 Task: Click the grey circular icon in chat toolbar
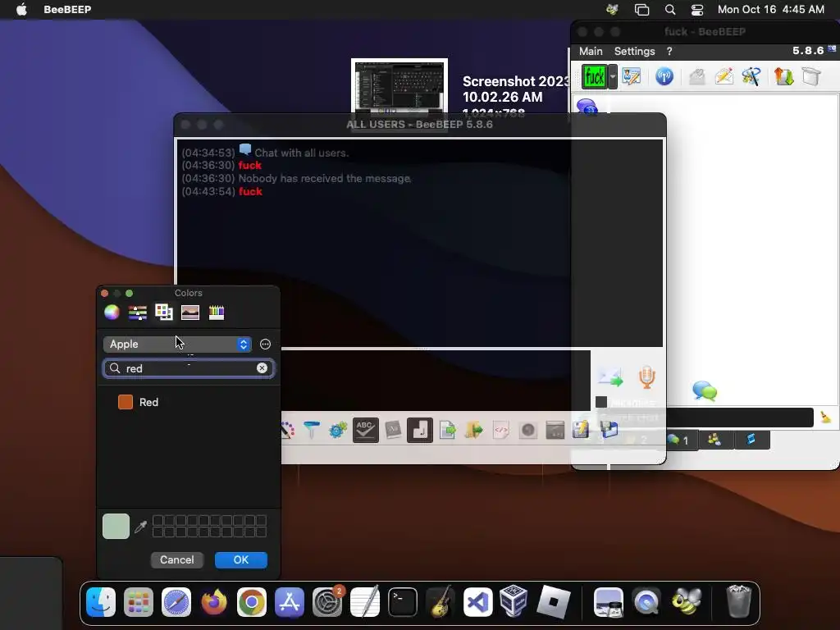click(528, 430)
